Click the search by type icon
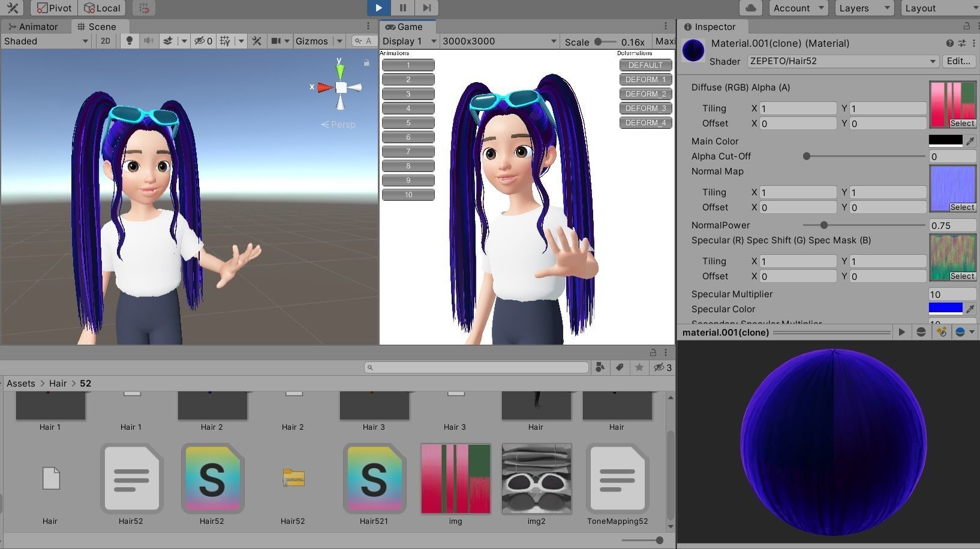This screenshot has width=980, height=549. tap(599, 367)
